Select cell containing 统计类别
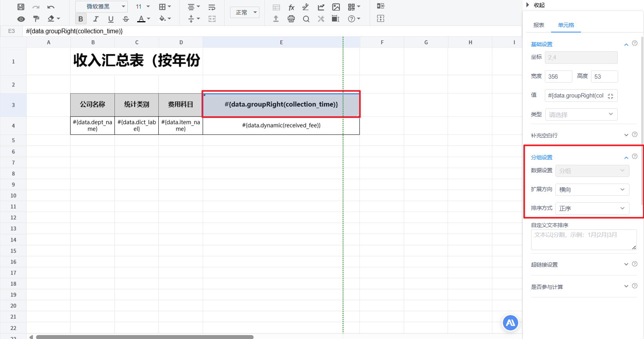This screenshot has height=339, width=644. tap(136, 105)
